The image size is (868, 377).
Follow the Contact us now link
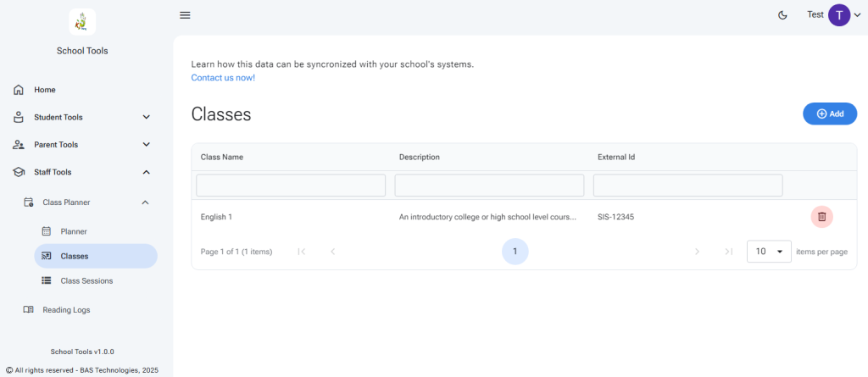pos(223,78)
